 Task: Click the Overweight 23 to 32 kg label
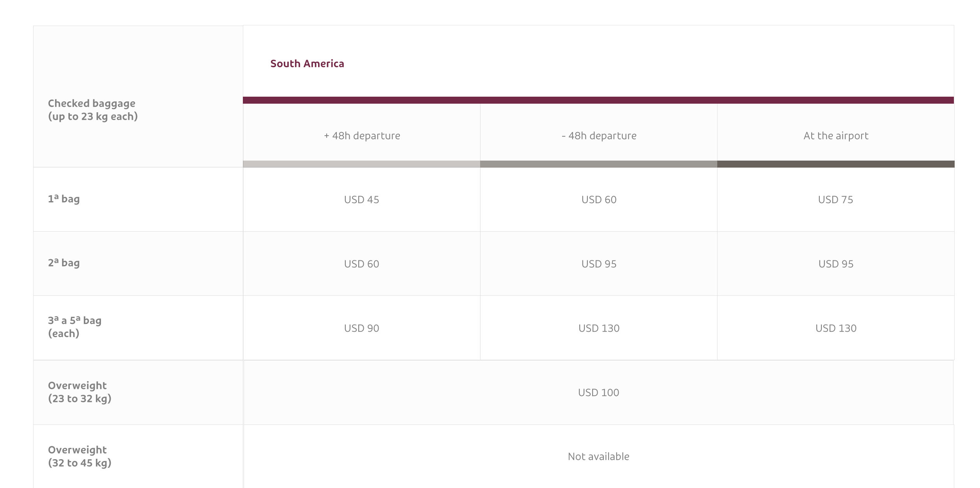click(80, 392)
